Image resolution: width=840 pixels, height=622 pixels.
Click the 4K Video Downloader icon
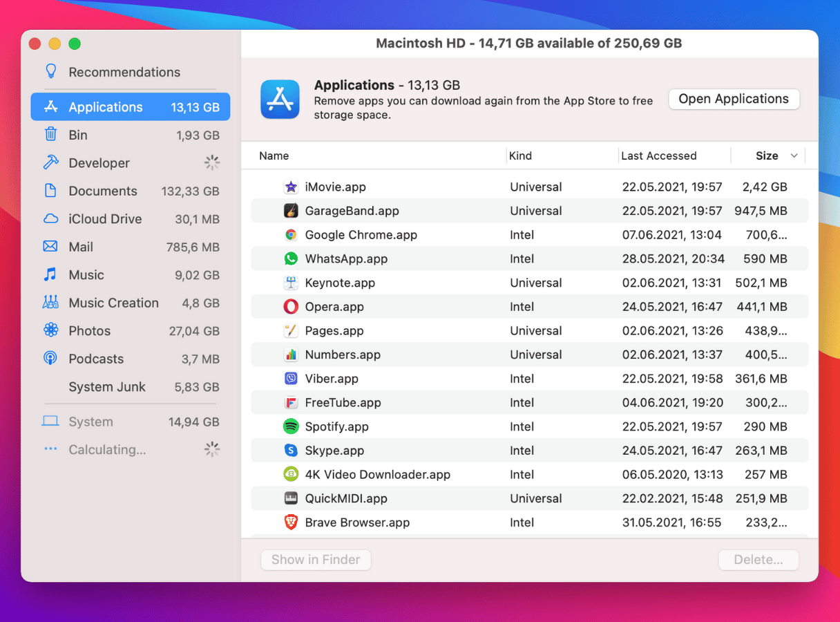coord(291,474)
